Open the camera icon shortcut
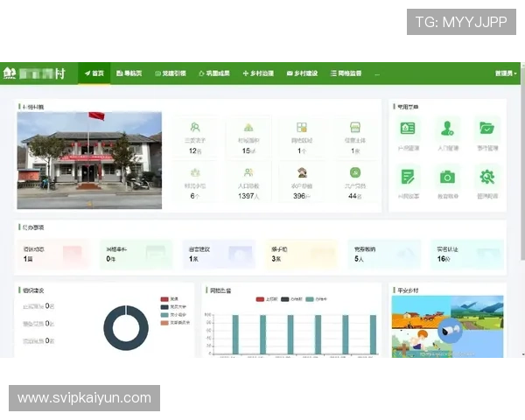Screen dimensions: 525x420 pyautogui.click(x=447, y=177)
